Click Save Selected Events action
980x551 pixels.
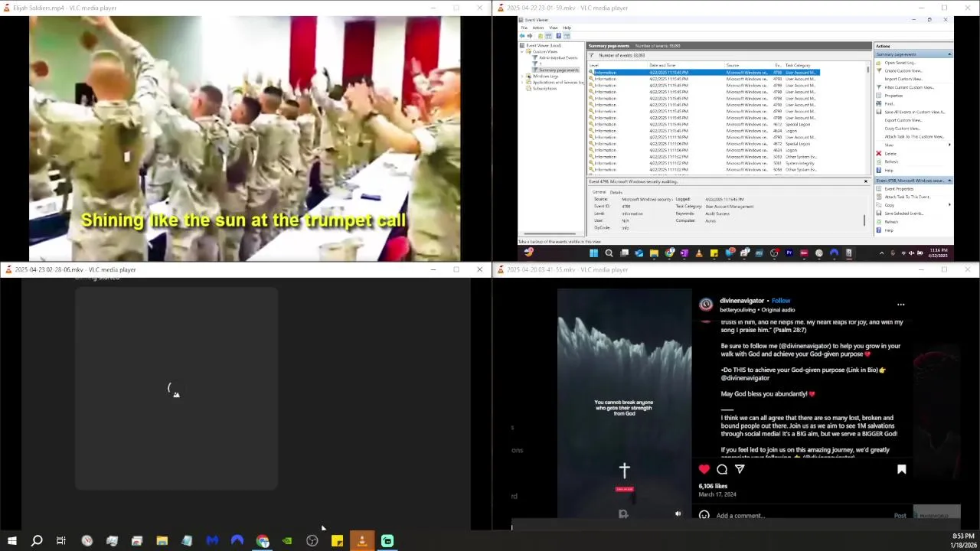coord(903,214)
